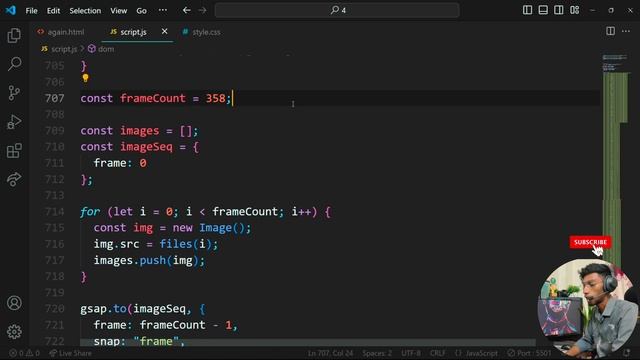Click the for keyword on line 714

[x=90, y=212]
